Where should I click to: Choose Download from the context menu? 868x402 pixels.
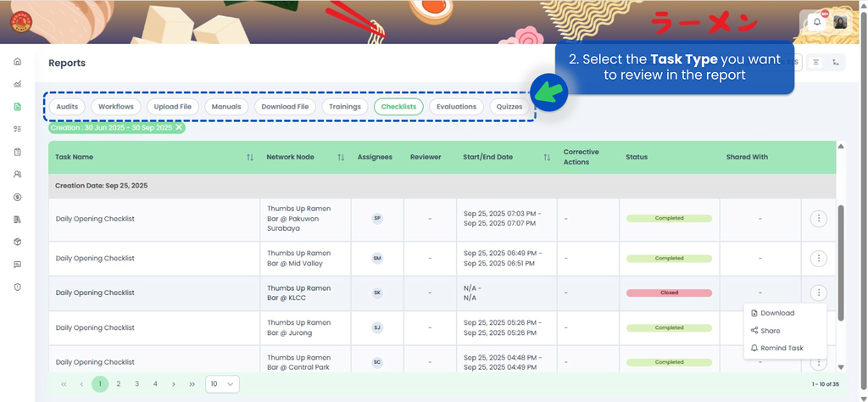(x=777, y=313)
